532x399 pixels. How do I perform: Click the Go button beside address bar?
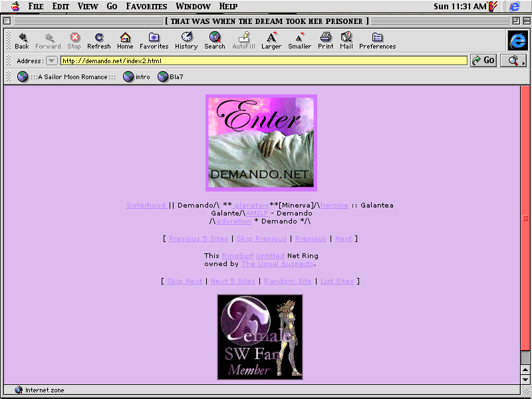coord(483,61)
